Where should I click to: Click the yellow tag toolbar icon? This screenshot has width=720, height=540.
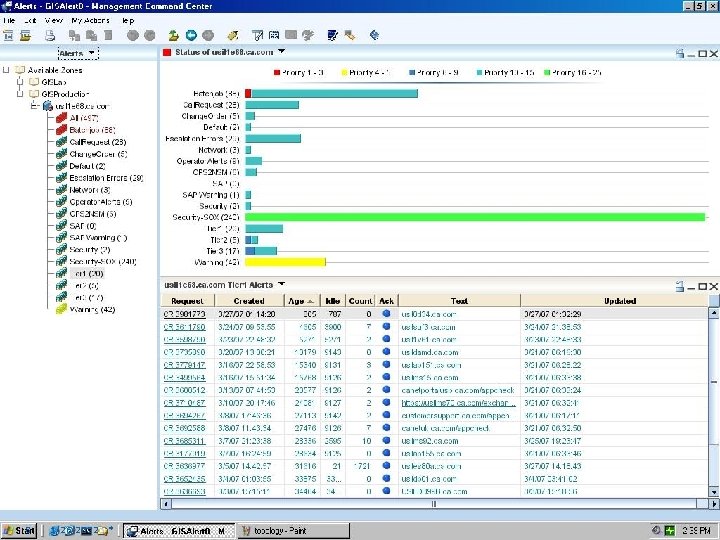click(233, 35)
